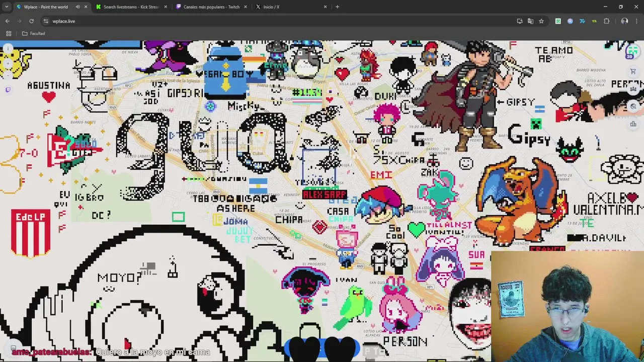Image resolution: width=644 pixels, height=362 pixels.
Task: Open the Chrome three-dot menu
Action: 636,21
